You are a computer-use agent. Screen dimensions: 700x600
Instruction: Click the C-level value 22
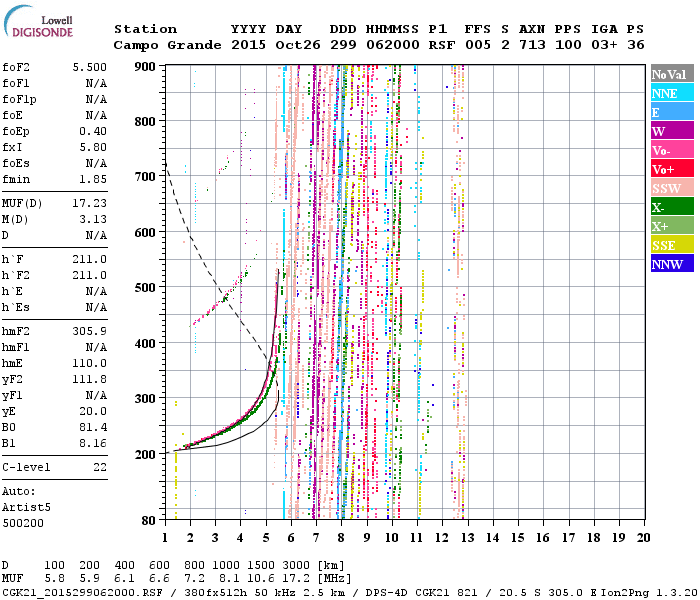tap(100, 467)
